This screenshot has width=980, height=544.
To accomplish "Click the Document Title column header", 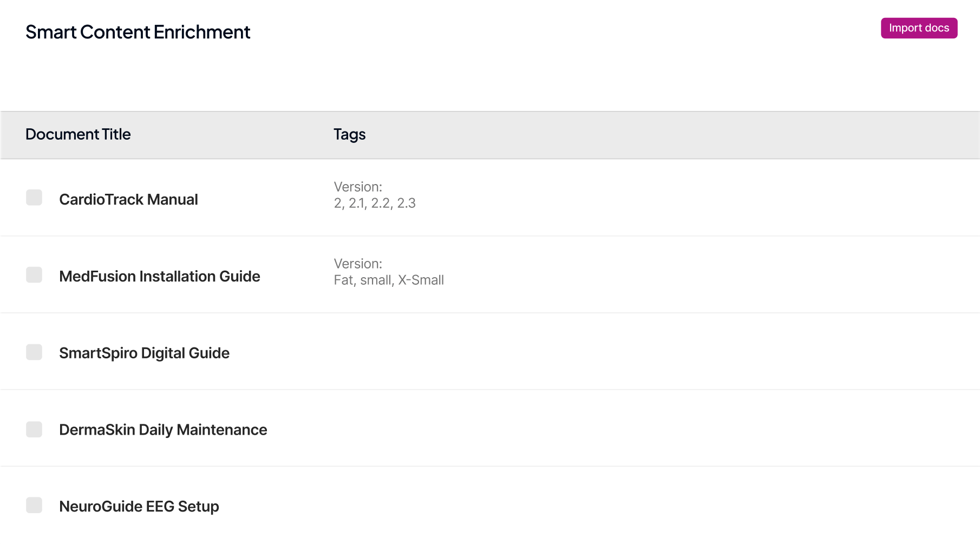I will [x=78, y=135].
